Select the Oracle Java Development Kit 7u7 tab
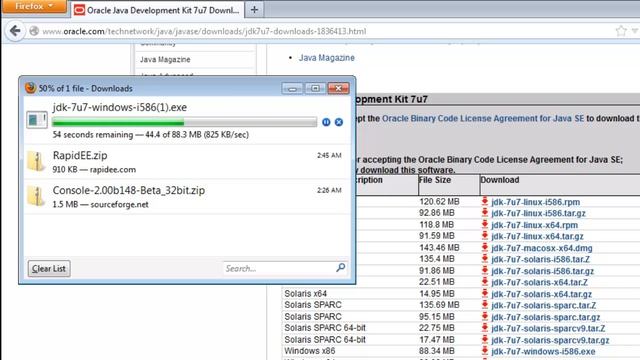The image size is (640, 360). (158, 10)
